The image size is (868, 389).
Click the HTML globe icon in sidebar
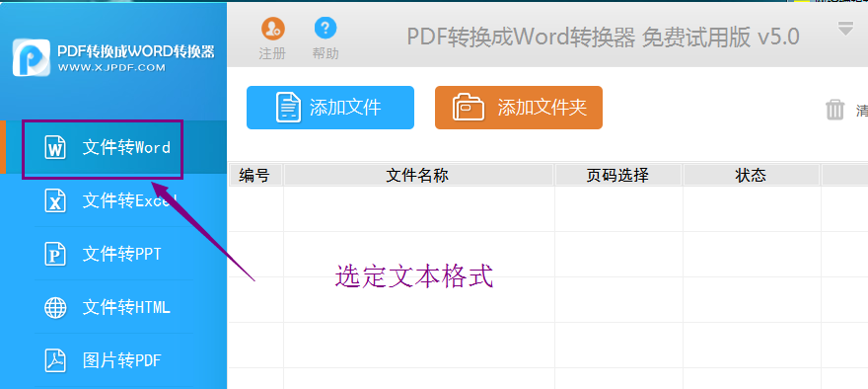pyautogui.click(x=55, y=307)
